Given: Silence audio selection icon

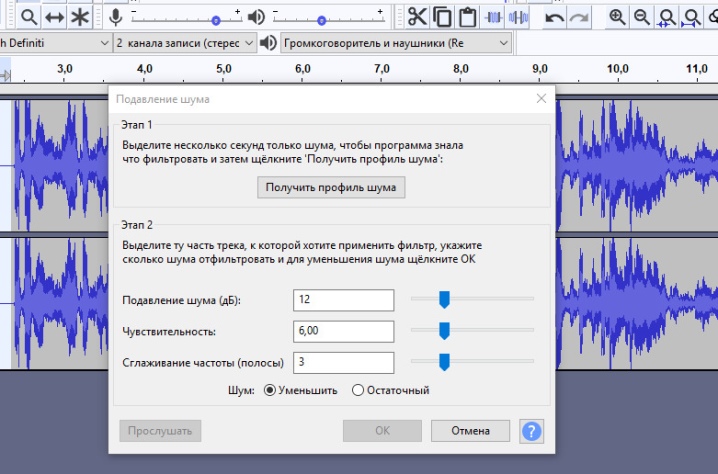Looking at the screenshot, I should click(518, 17).
